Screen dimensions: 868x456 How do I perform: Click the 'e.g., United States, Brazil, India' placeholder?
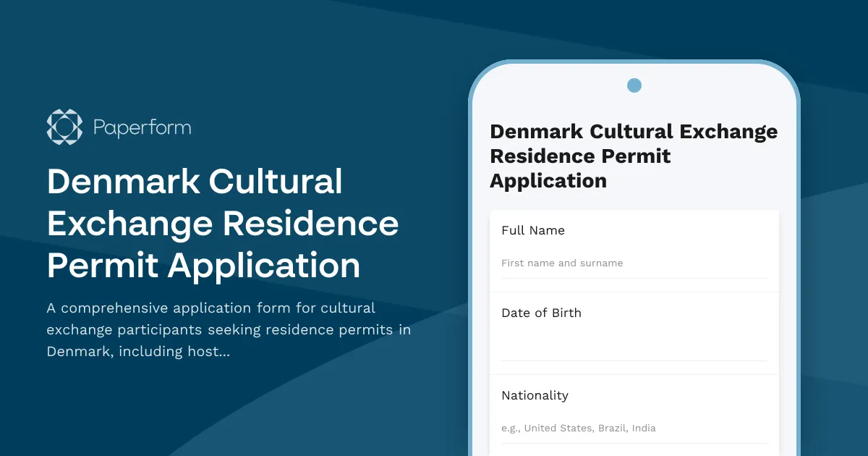coord(579,428)
